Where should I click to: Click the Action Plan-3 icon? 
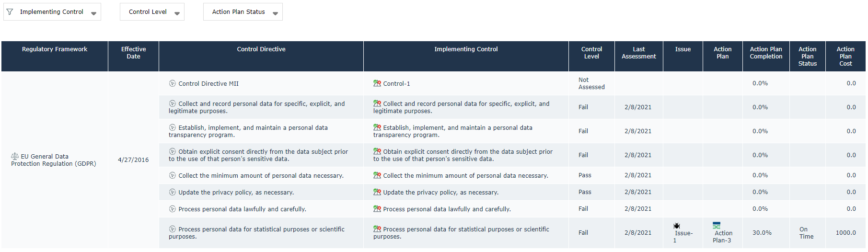pyautogui.click(x=717, y=225)
